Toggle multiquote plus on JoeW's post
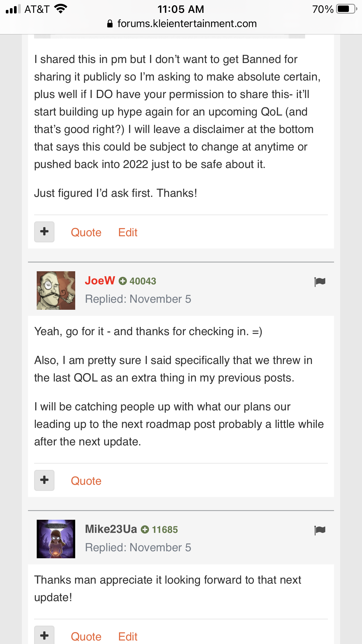The width and height of the screenshot is (362, 644). tap(44, 480)
